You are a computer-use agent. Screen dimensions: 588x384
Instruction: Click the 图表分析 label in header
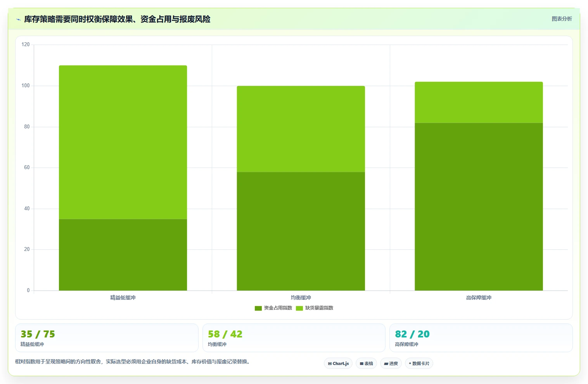point(562,19)
